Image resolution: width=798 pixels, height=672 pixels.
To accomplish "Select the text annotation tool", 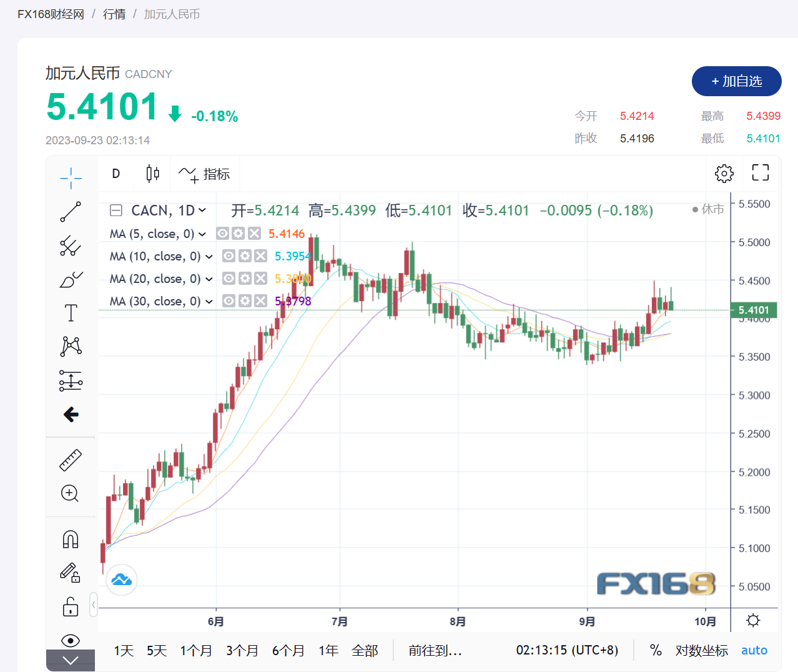I will [71, 313].
